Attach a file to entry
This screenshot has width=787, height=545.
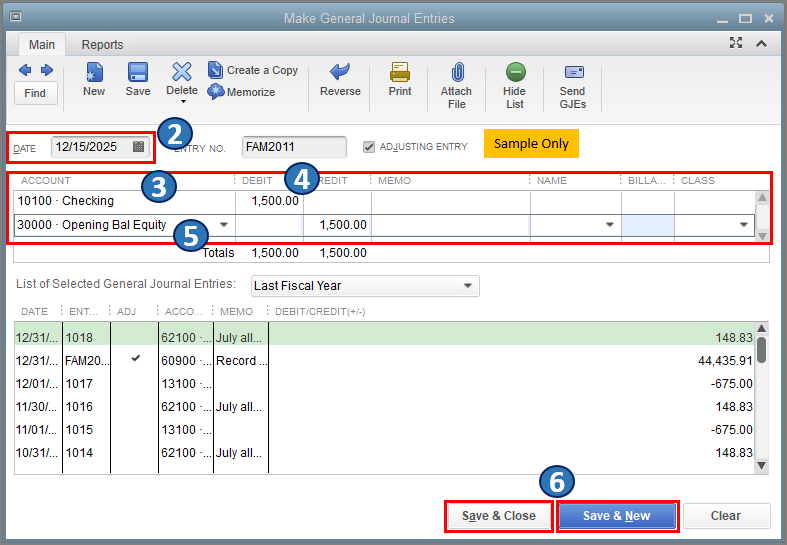[456, 86]
